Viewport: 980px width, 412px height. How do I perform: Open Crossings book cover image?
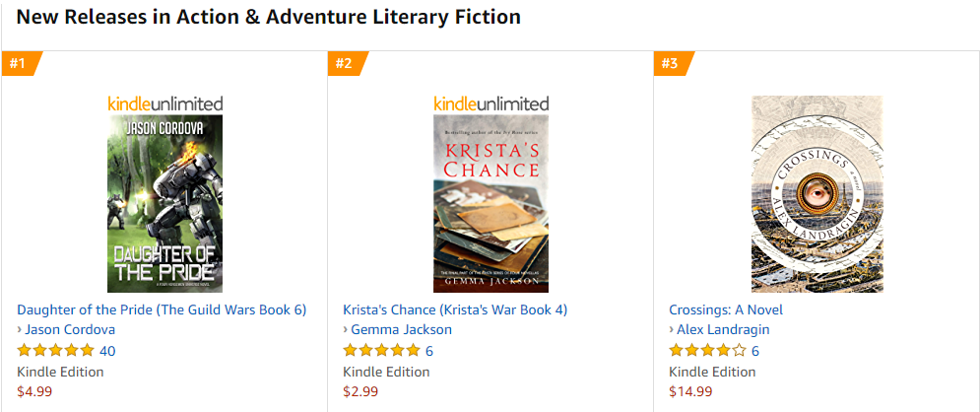pos(817,194)
